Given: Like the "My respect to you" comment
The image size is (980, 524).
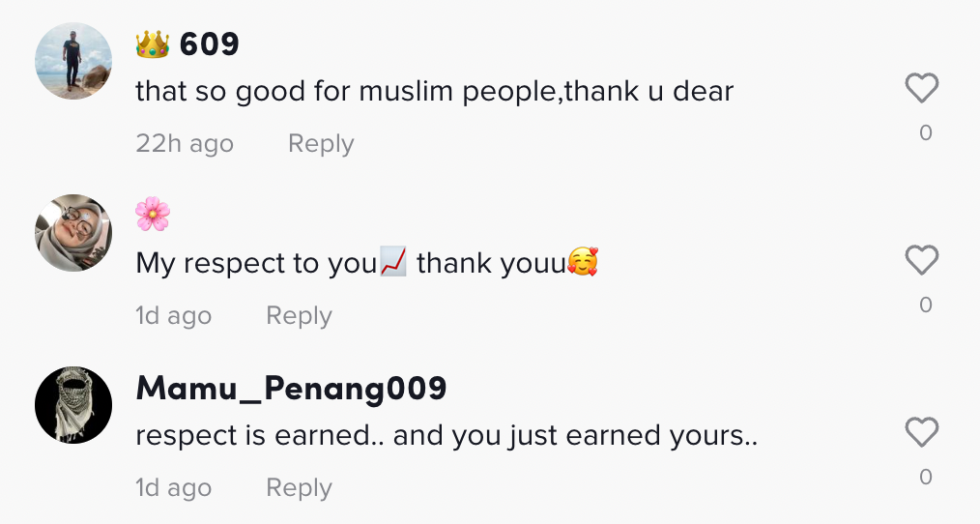Looking at the screenshot, I should tap(922, 260).
